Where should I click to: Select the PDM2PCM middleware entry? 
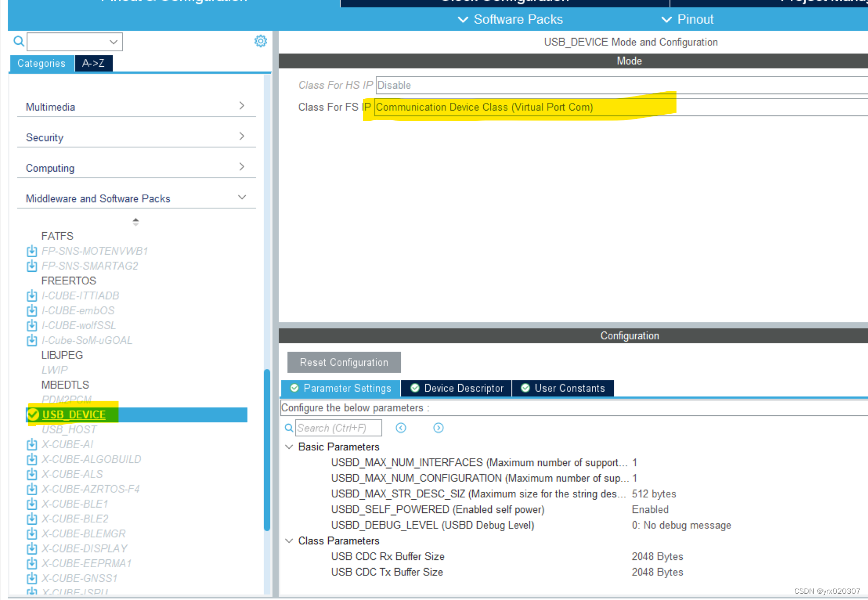(x=66, y=400)
